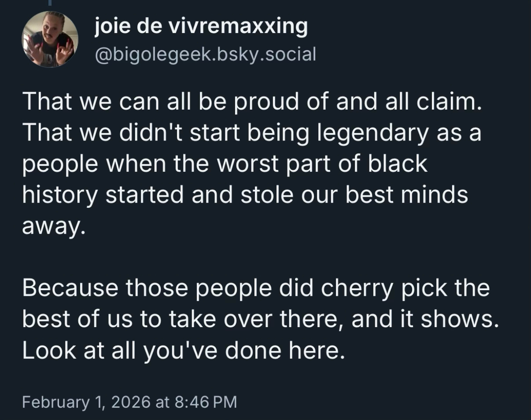Viewport: 531px width, 420px height.
Task: Open the @bigolegeek.bsky.social handle link
Action: (205, 54)
